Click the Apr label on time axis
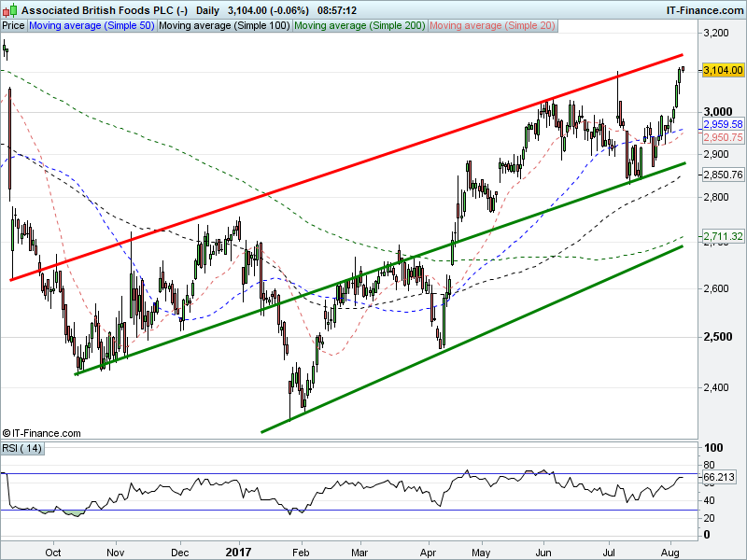747x560 pixels. point(429,553)
